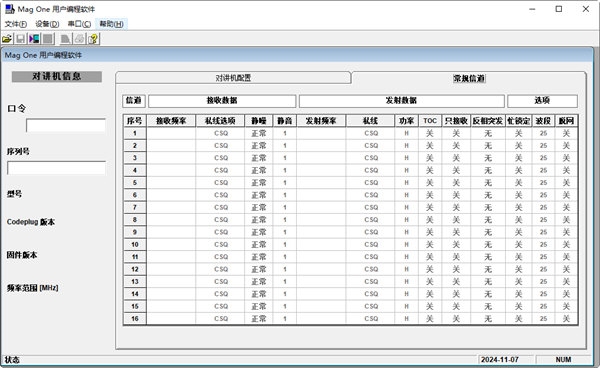The height and width of the screenshot is (368, 600).
Task: Click the 状态 label in status bar
Action: coord(12,360)
